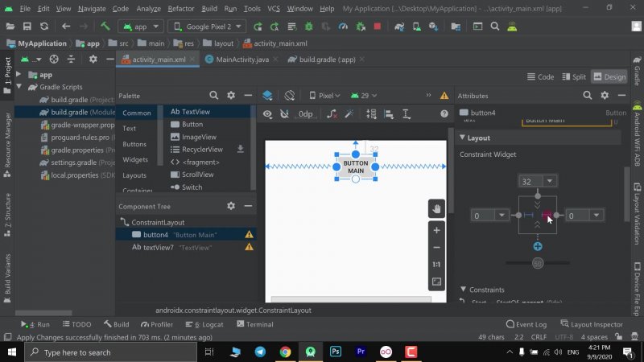Viewport: 644px width, 362px height.
Task: Toggle autoconnect to parent magnet icon
Action: point(284,114)
